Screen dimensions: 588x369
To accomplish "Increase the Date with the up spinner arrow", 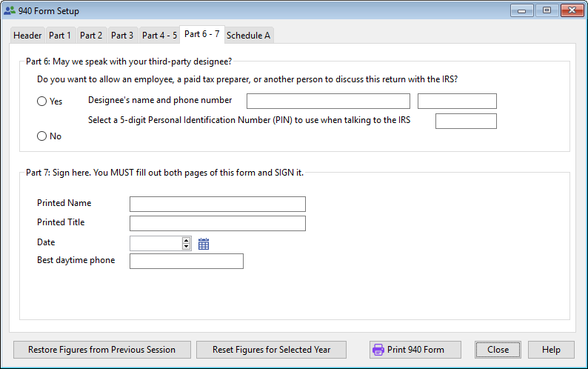I will click(187, 240).
